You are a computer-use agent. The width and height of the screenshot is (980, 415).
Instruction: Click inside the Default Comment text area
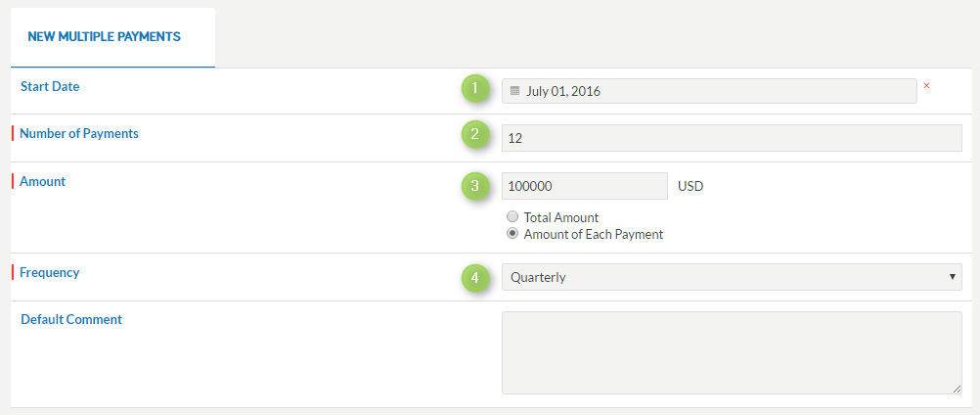tap(732, 352)
